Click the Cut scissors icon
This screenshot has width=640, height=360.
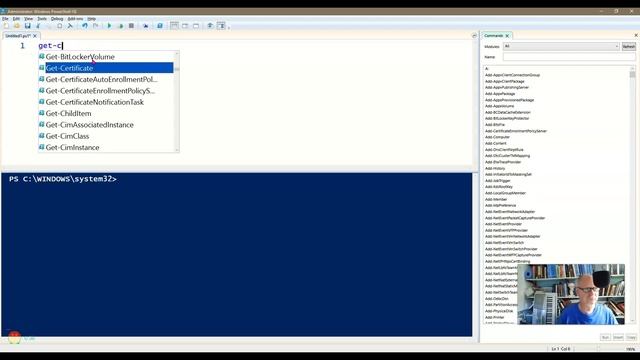coord(38,26)
